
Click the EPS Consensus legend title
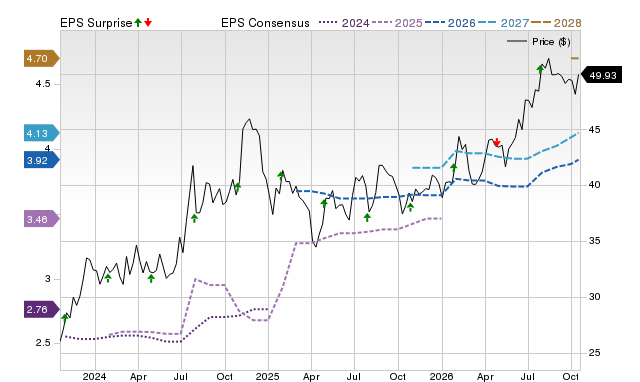tap(265, 23)
